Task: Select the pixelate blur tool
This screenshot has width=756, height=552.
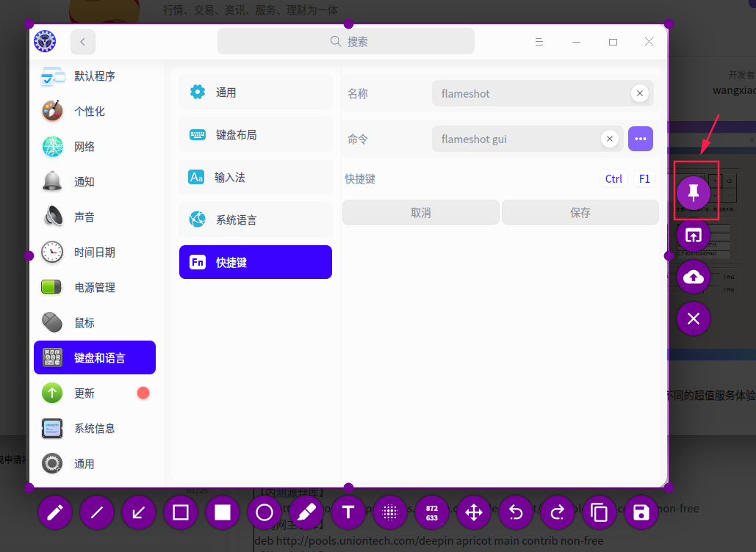Action: pos(390,512)
